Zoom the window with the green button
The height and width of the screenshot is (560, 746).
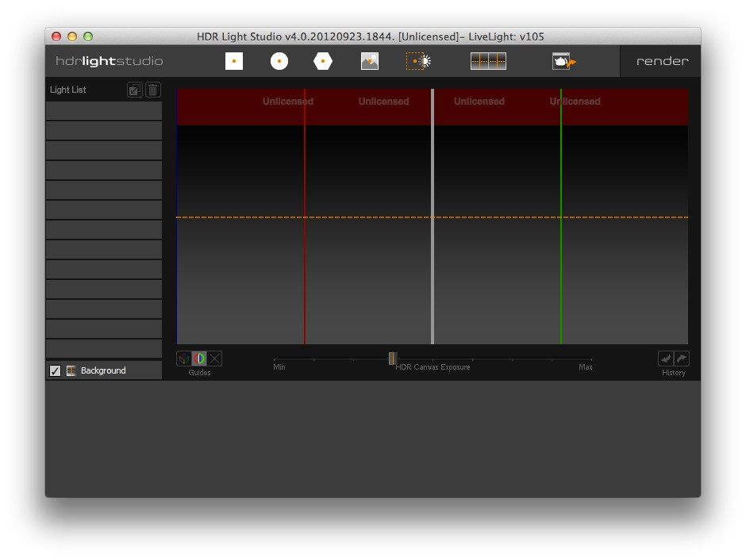pos(88,36)
